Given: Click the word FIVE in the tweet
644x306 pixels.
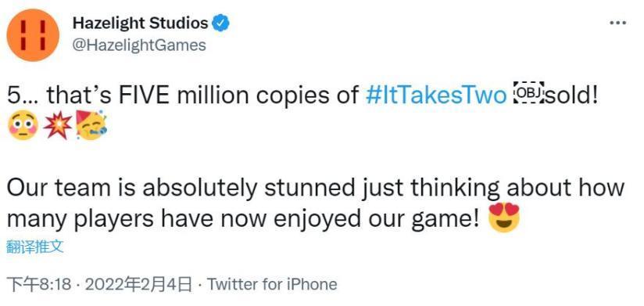Looking at the screenshot, I should (141, 95).
